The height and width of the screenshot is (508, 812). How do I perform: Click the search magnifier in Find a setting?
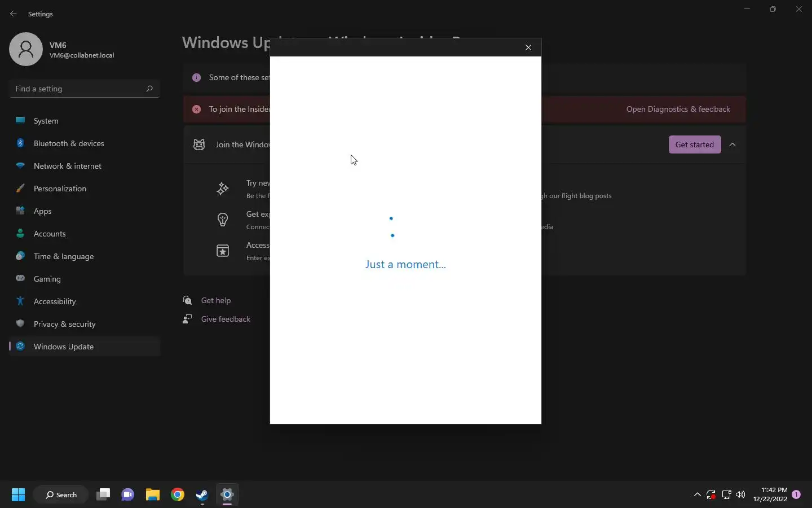tap(149, 89)
